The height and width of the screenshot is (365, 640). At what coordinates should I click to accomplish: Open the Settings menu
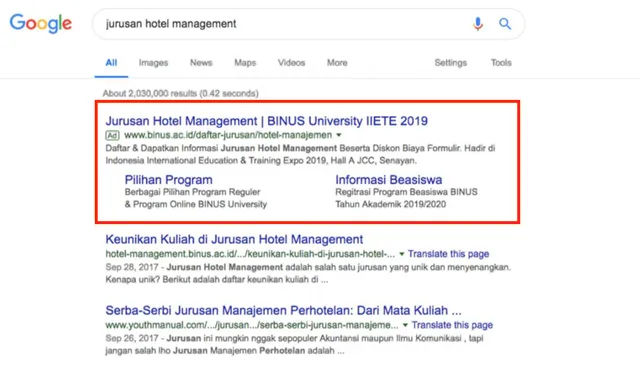[451, 63]
